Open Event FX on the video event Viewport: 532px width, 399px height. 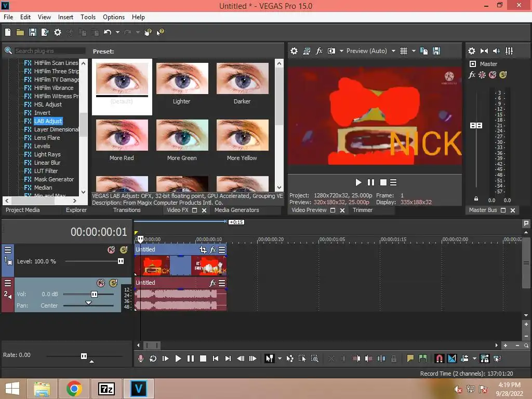click(212, 250)
